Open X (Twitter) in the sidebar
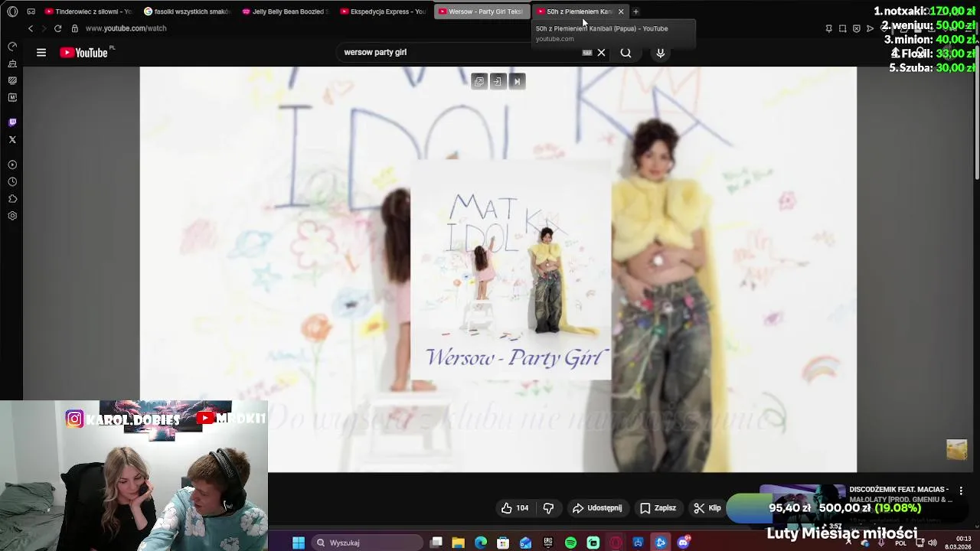The width and height of the screenshot is (980, 551). 12,139
